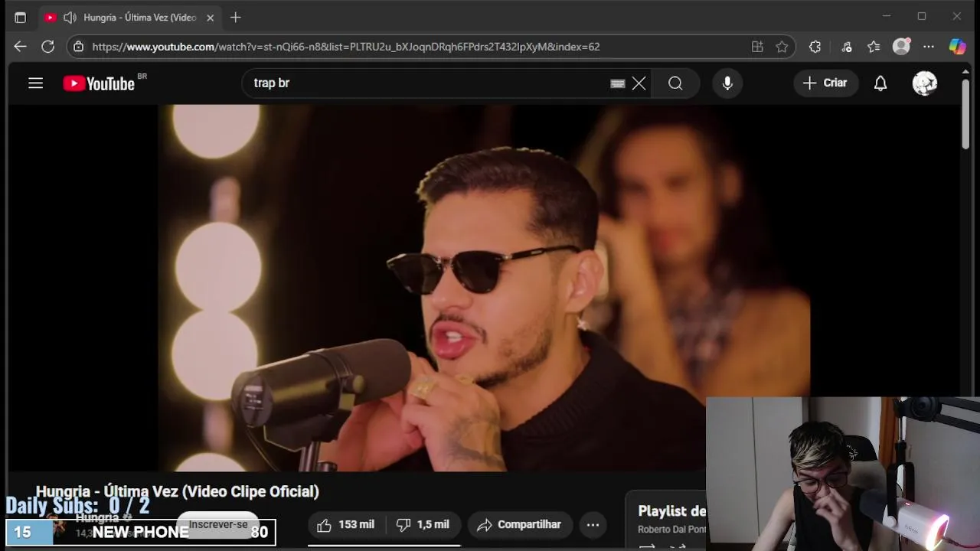Image resolution: width=980 pixels, height=551 pixels.
Task: Open browser extensions puzzle icon
Action: point(815,47)
